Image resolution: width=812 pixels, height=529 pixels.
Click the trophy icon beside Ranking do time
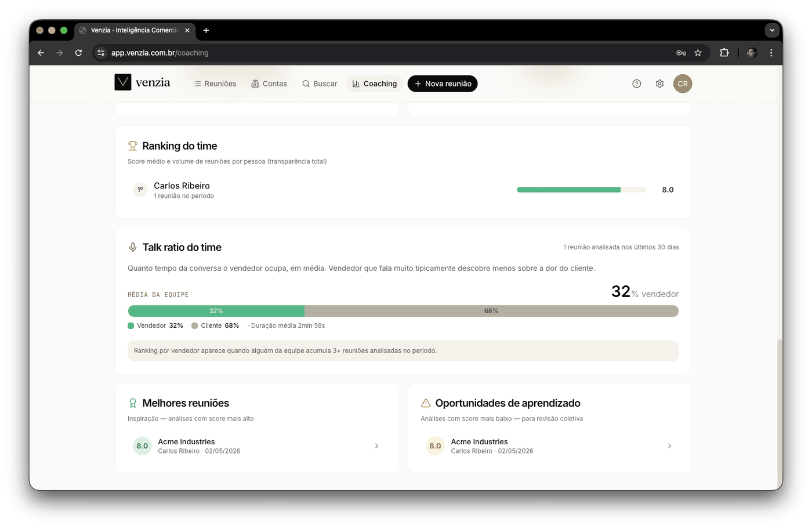pyautogui.click(x=133, y=146)
